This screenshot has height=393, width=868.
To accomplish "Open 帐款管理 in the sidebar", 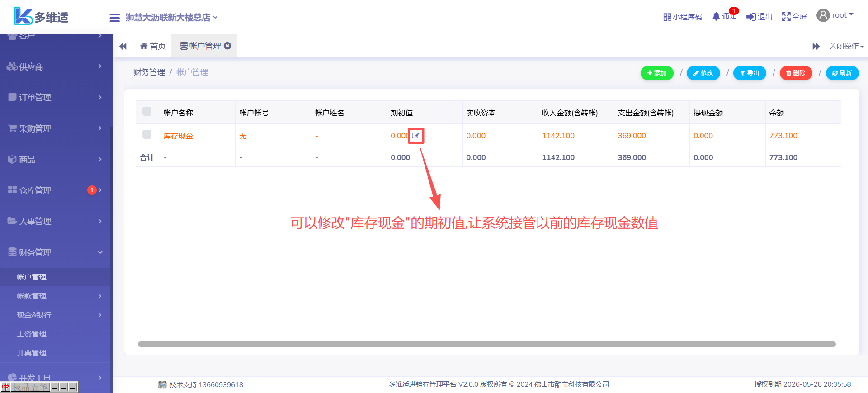I will click(54, 296).
